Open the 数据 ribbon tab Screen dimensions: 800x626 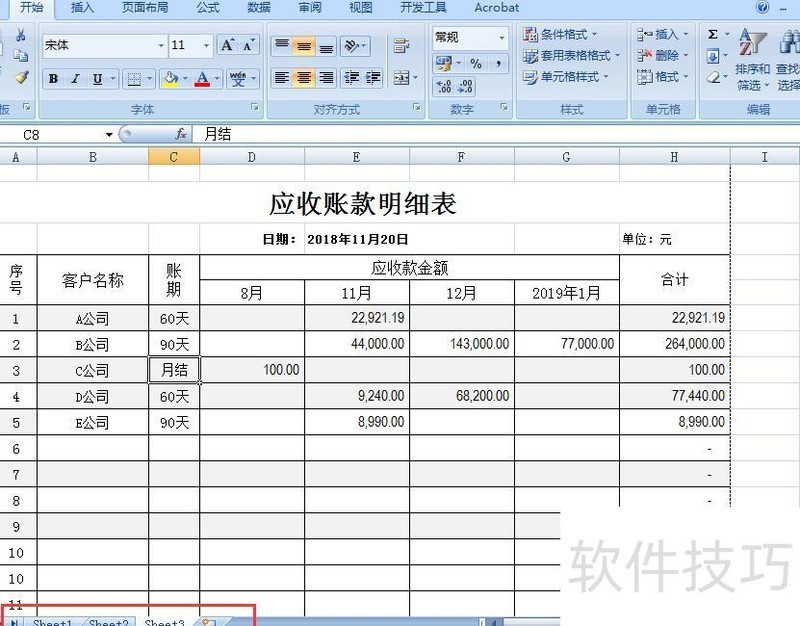tap(257, 8)
